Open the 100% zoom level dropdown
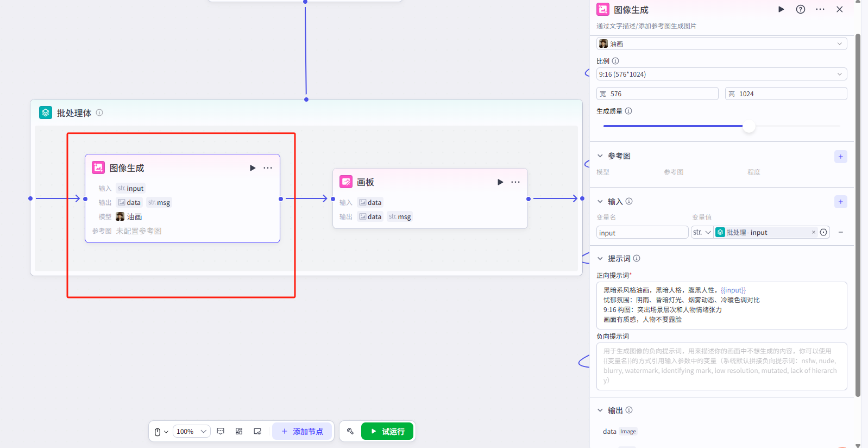Viewport: 868px width, 448px height. pos(191,431)
